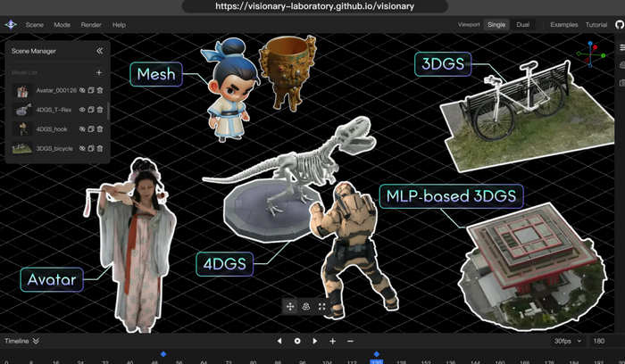Show the hidden Avatar_000126 model
The height and width of the screenshot is (364, 625).
click(81, 91)
